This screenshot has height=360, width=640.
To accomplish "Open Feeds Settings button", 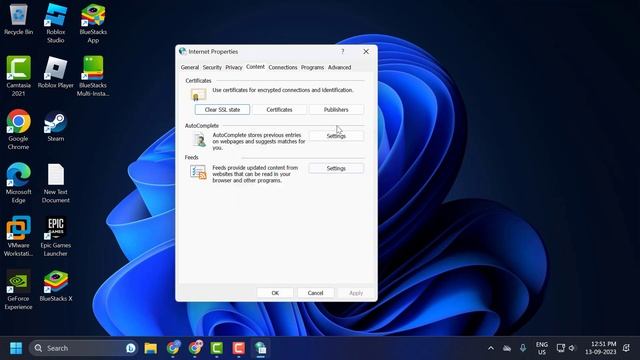I will point(336,168).
